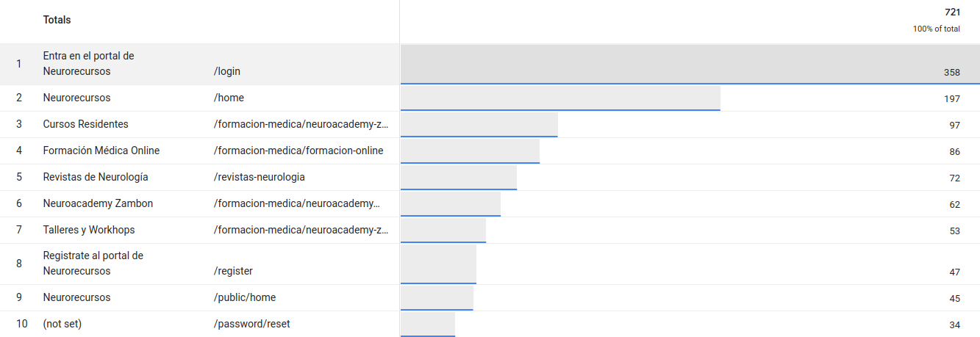Open the "Revistas de Neurología" row title
The width and height of the screenshot is (980, 337).
(96, 177)
